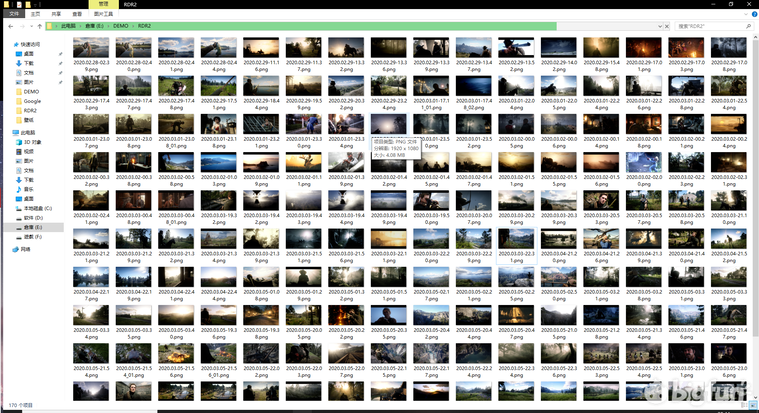Viewport: 759px width, 413px height.
Task: Switch to large icons view in status bar
Action: pos(753,405)
